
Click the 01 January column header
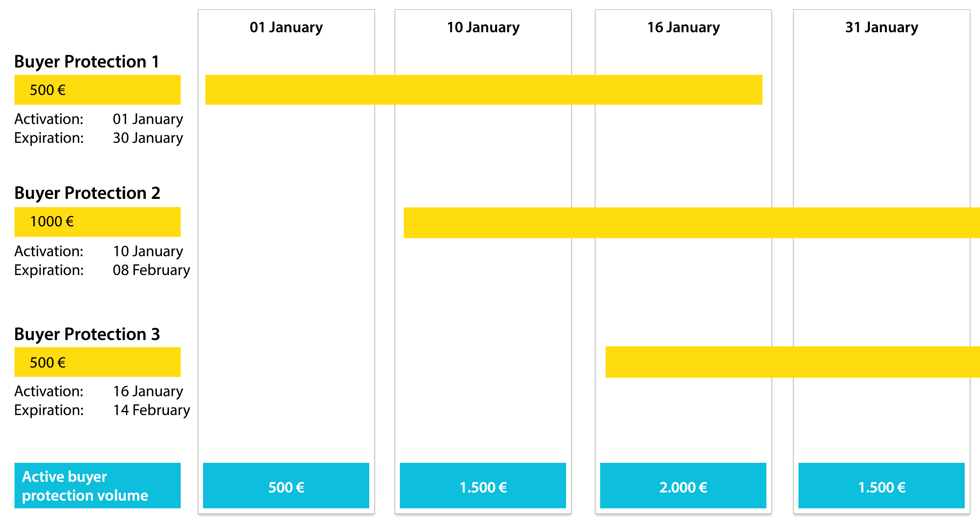coord(286,27)
